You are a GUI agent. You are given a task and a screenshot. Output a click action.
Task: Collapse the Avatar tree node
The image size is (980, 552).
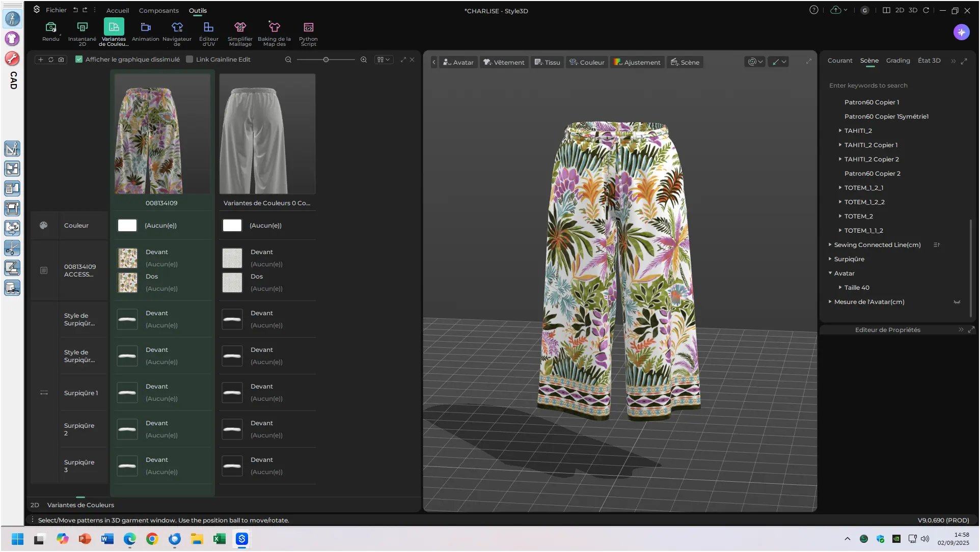[830, 273]
